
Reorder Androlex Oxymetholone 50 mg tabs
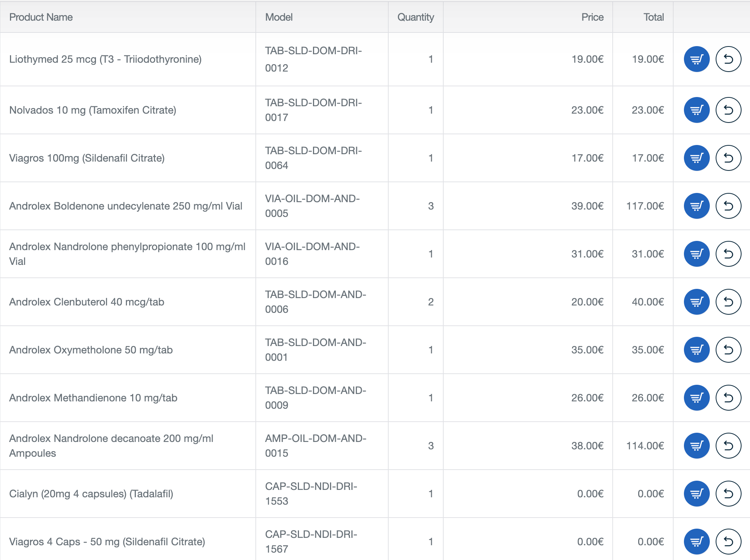[696, 350]
